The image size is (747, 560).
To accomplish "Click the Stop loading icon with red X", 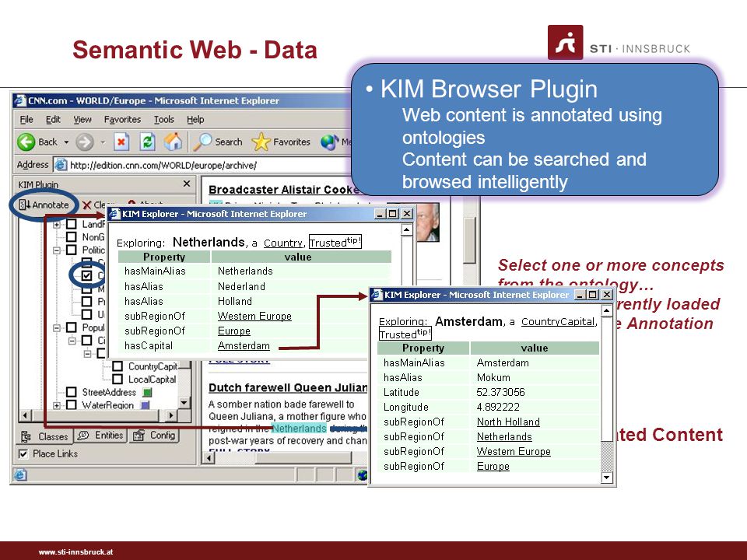I will 121,142.
